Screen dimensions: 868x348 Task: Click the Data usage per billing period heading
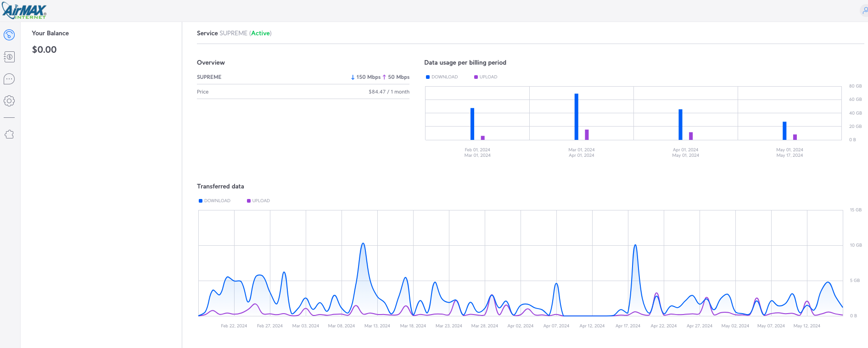point(465,63)
